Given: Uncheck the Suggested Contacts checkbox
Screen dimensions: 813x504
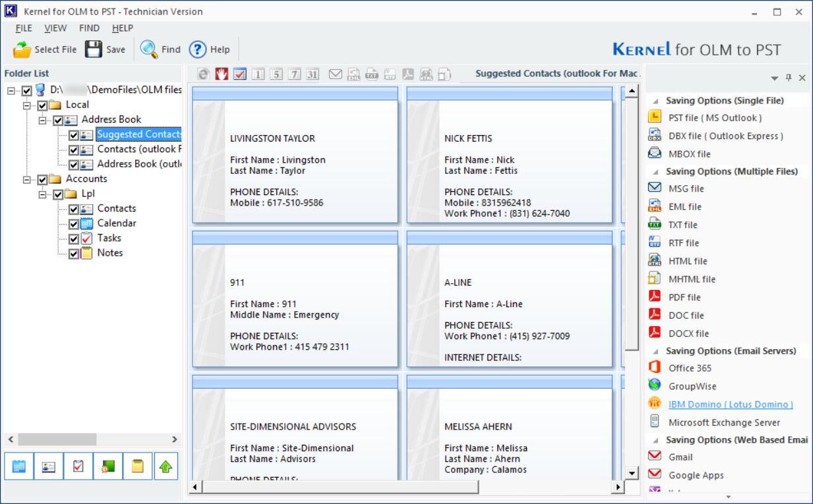Looking at the screenshot, I should (74, 135).
